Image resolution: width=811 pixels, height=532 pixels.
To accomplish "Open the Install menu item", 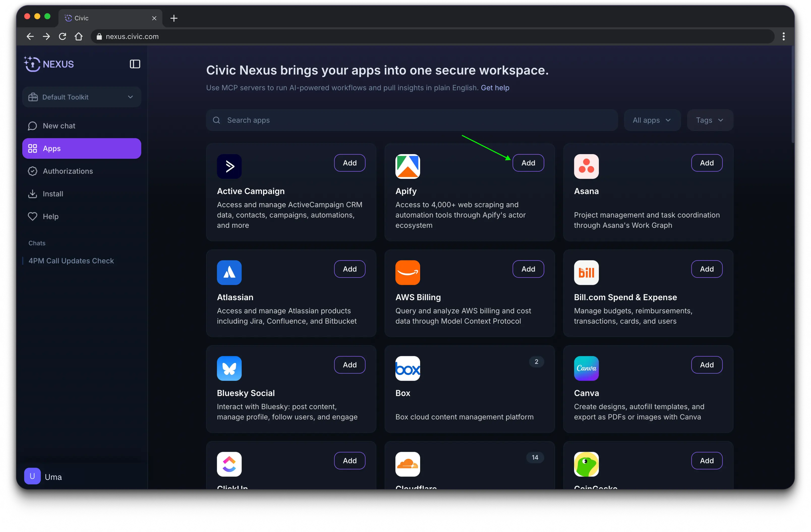I will pyautogui.click(x=53, y=194).
